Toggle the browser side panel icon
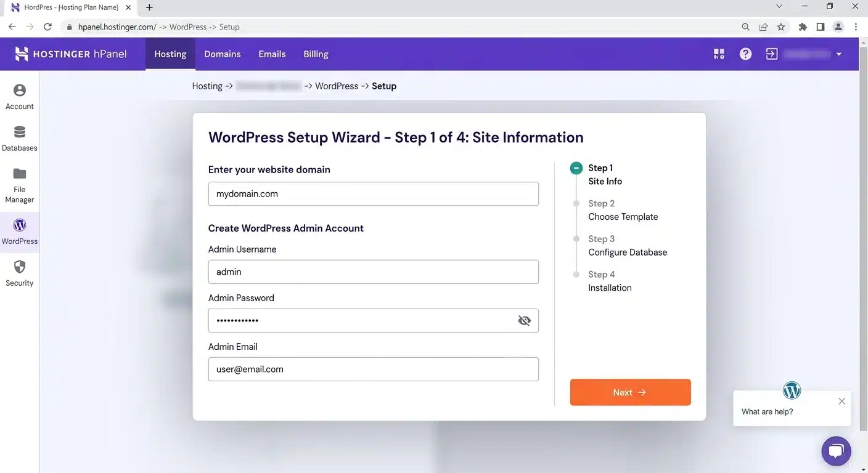This screenshot has width=868, height=473. [x=821, y=27]
